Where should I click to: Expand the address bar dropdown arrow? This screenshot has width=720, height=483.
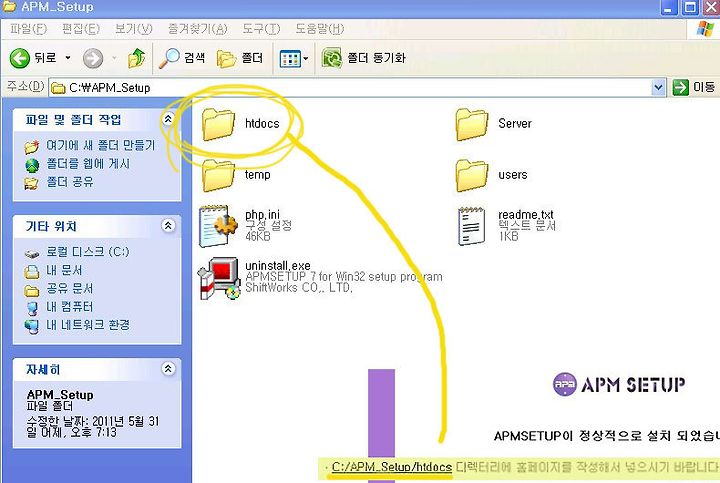click(x=658, y=87)
